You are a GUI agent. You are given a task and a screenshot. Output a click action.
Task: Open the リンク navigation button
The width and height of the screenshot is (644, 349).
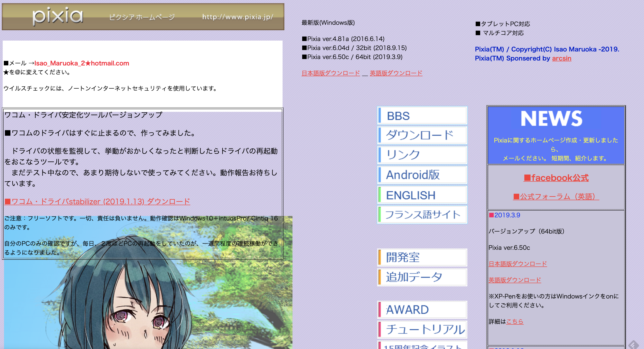pos(422,155)
